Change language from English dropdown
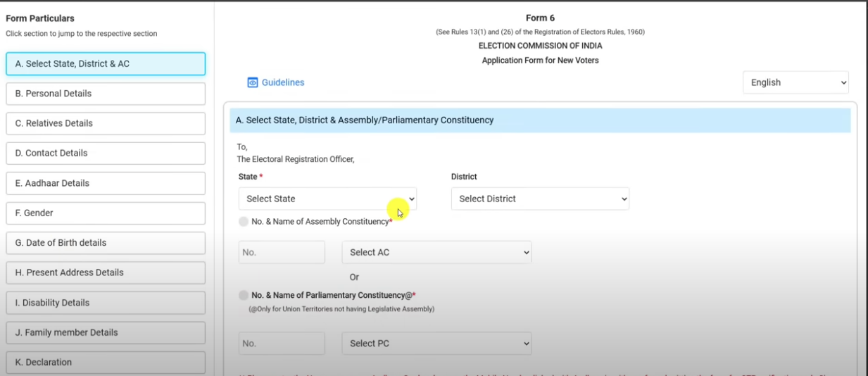The height and width of the screenshot is (376, 868). coord(795,82)
